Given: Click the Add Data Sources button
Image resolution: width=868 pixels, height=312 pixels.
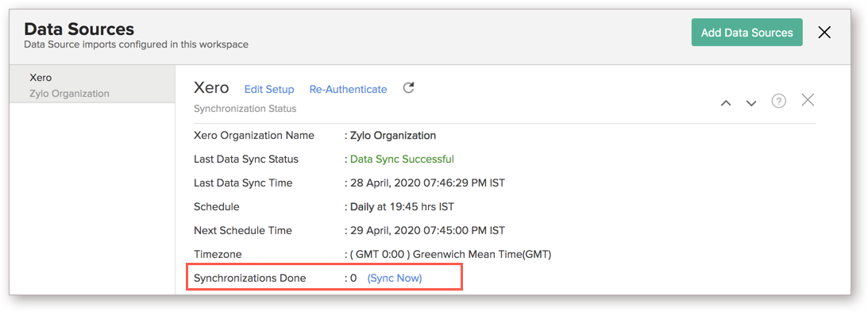Looking at the screenshot, I should [746, 33].
